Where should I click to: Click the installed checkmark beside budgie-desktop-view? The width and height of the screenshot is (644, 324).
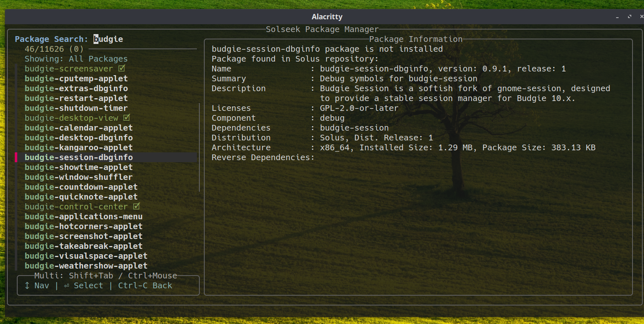[x=127, y=118]
